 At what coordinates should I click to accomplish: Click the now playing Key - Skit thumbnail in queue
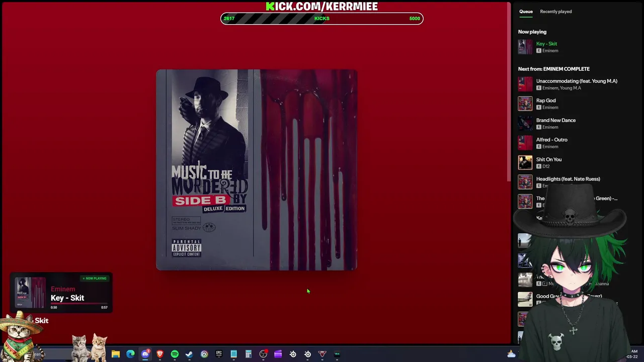525,47
